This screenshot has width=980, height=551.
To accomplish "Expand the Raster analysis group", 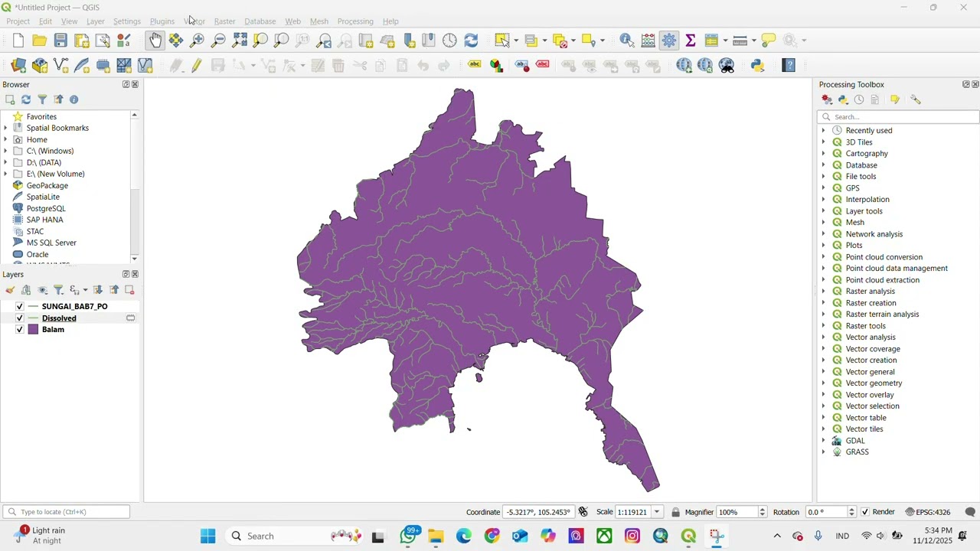I will (824, 291).
